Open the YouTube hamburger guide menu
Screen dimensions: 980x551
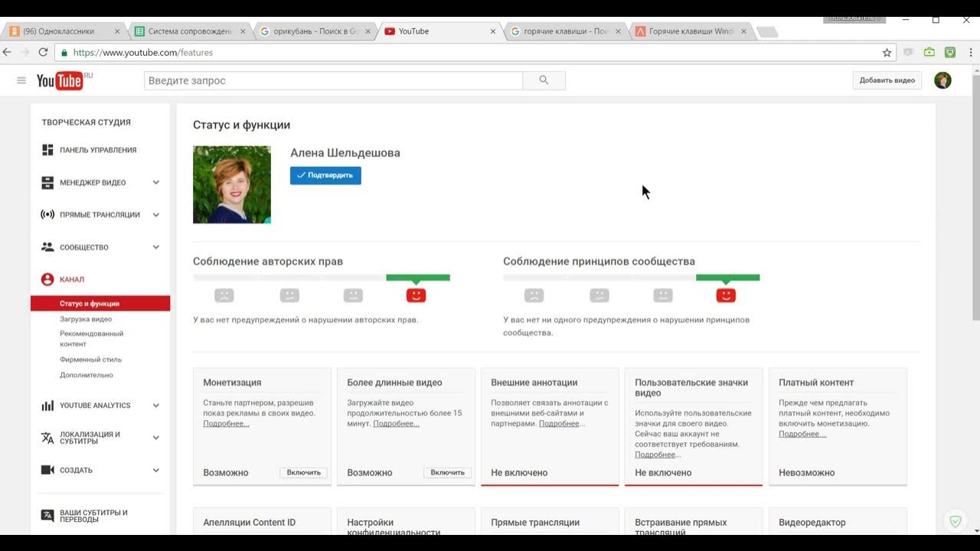[x=21, y=80]
